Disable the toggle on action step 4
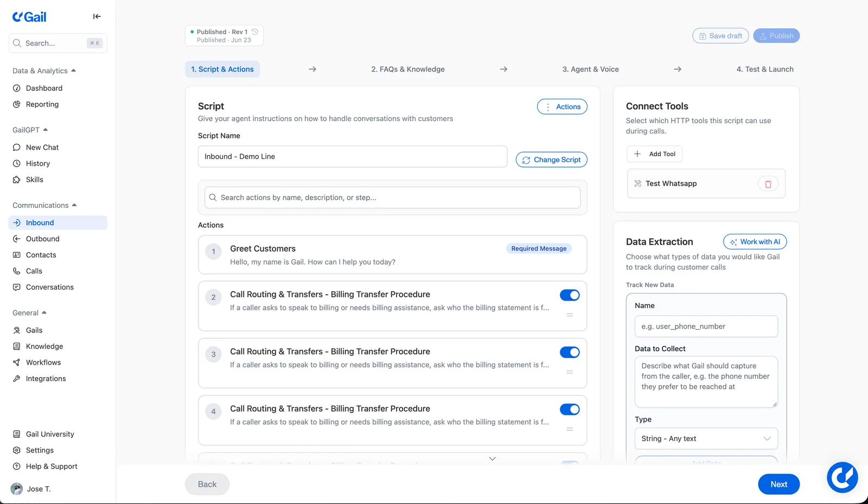Image resolution: width=868 pixels, height=504 pixels. tap(570, 410)
